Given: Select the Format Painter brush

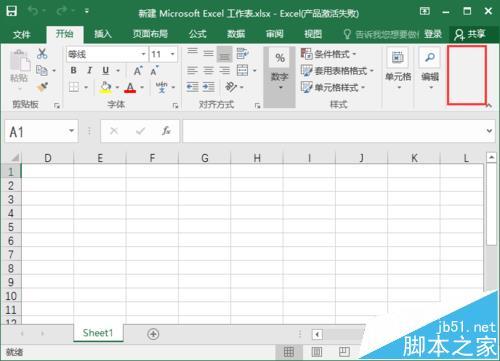Looking at the screenshot, I should coord(42,87).
